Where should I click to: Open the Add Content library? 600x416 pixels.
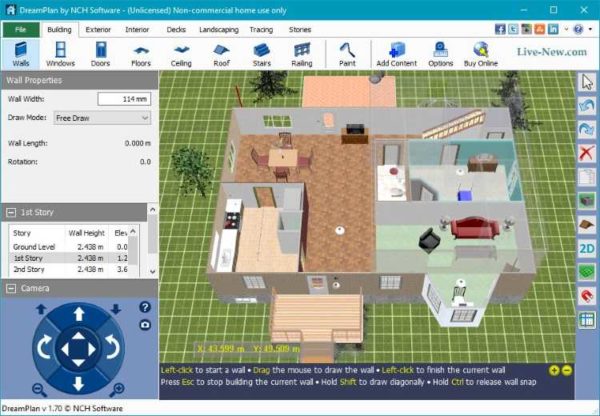coord(396,54)
